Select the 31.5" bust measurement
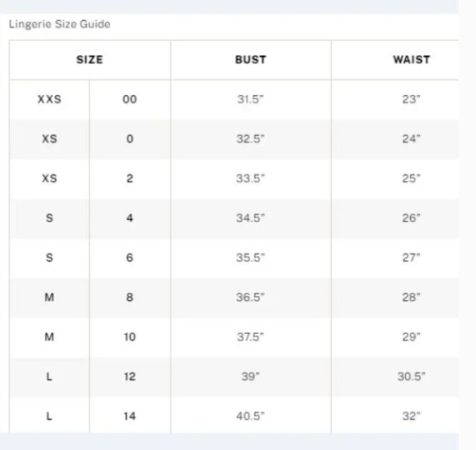 tap(250, 99)
